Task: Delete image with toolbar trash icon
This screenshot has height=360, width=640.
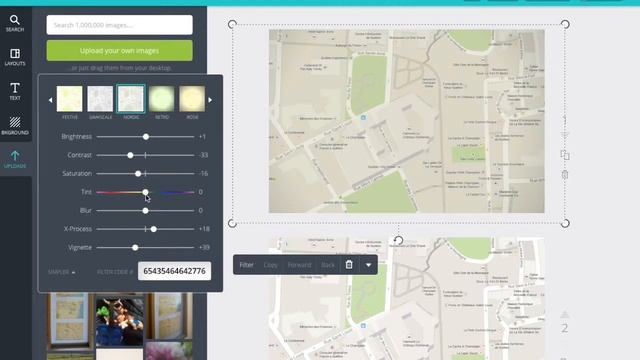Action: 349,264
